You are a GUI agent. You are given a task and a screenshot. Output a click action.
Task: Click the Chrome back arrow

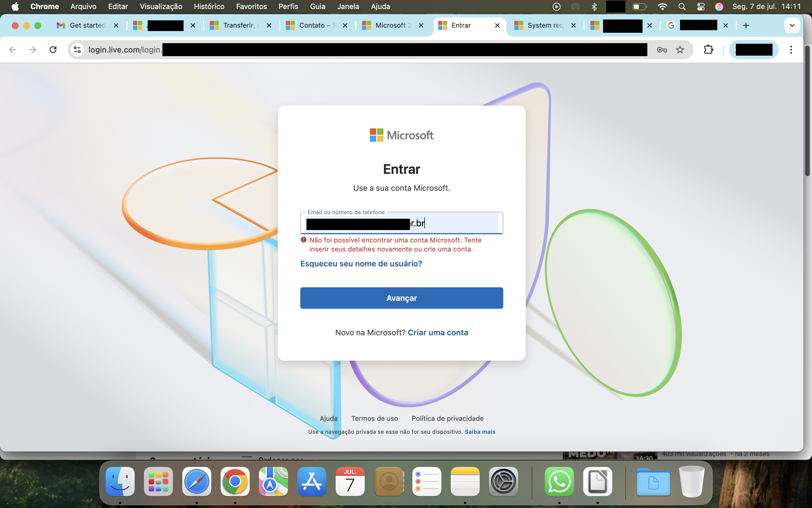coord(12,50)
